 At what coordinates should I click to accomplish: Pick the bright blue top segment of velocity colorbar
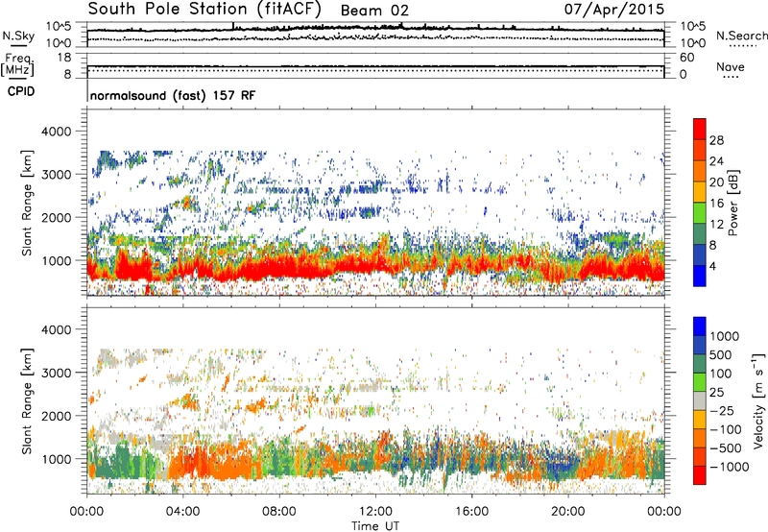coord(700,326)
